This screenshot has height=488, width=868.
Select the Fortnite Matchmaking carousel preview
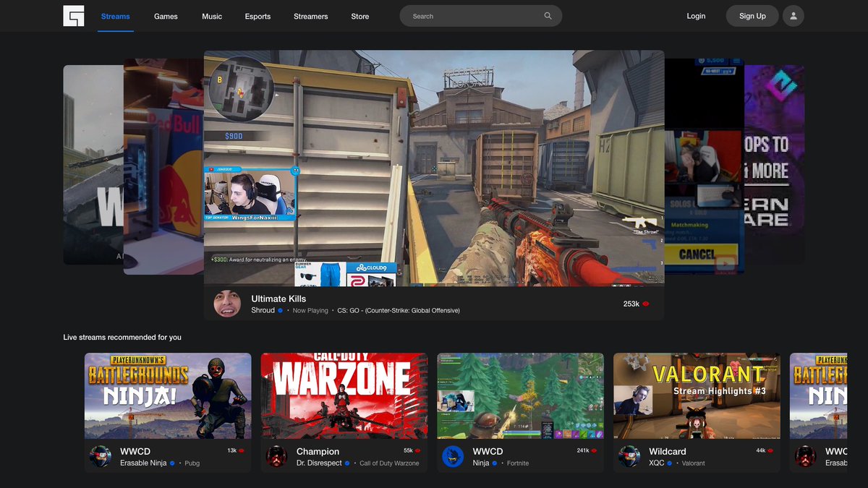(704, 166)
